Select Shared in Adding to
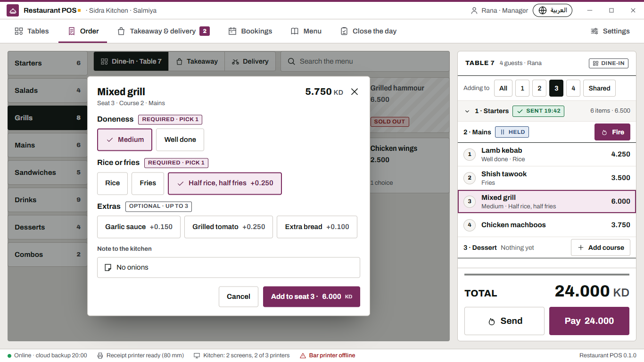Image resolution: width=644 pixels, height=362 pixels. [599, 88]
